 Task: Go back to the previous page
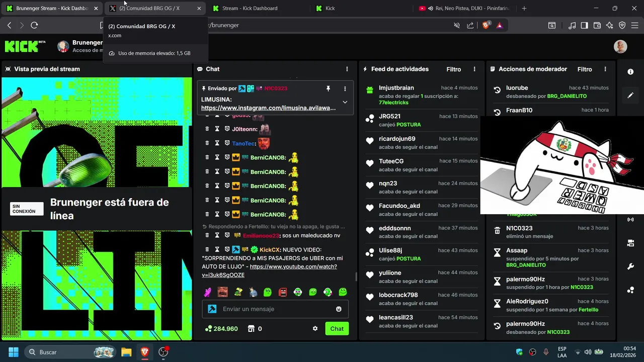[x=9, y=25]
